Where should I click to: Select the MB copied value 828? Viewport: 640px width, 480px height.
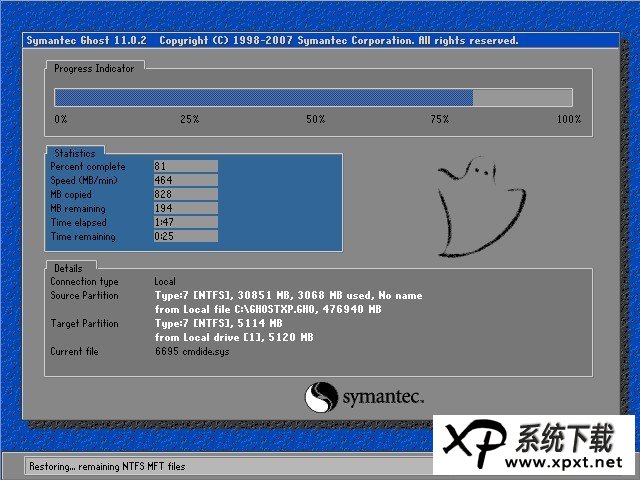186,194
